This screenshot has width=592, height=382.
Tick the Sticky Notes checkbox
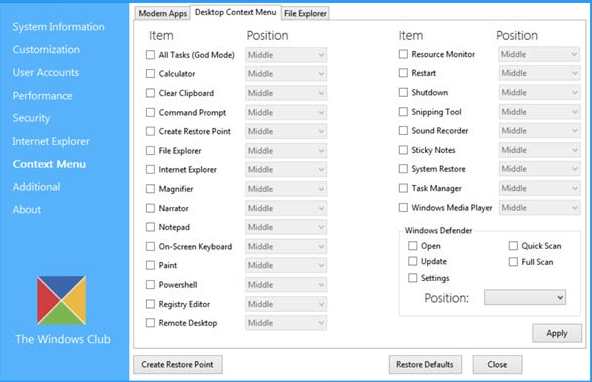(403, 150)
